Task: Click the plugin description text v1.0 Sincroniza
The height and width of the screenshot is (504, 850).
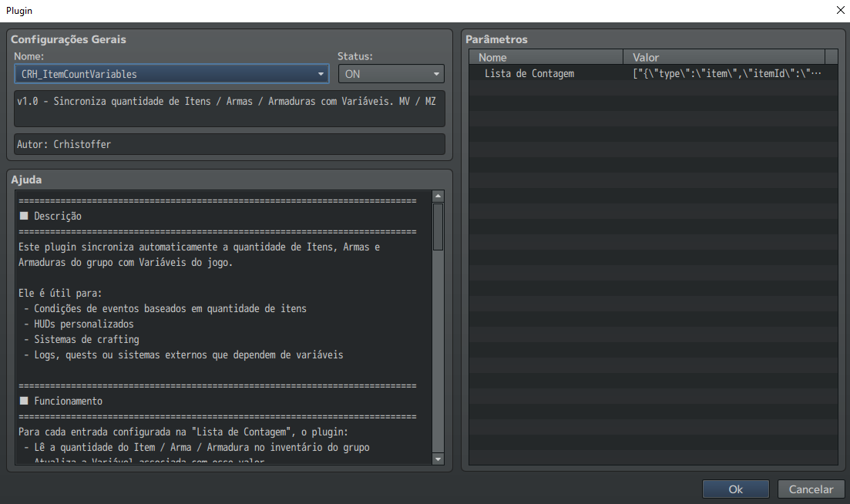Action: (227, 102)
